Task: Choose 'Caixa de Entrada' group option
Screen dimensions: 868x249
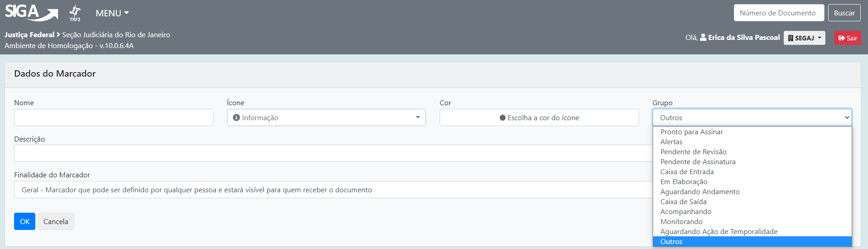Action: (x=687, y=172)
